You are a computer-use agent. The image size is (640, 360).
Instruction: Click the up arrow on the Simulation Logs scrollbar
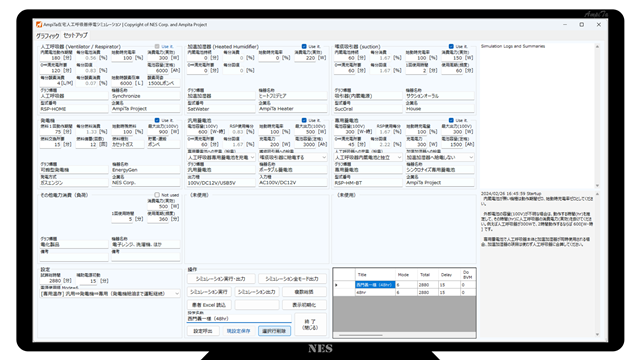click(x=597, y=47)
